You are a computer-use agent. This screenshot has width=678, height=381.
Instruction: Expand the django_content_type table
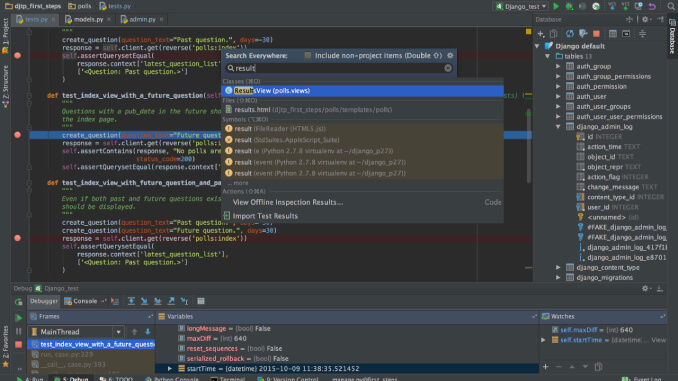point(558,267)
